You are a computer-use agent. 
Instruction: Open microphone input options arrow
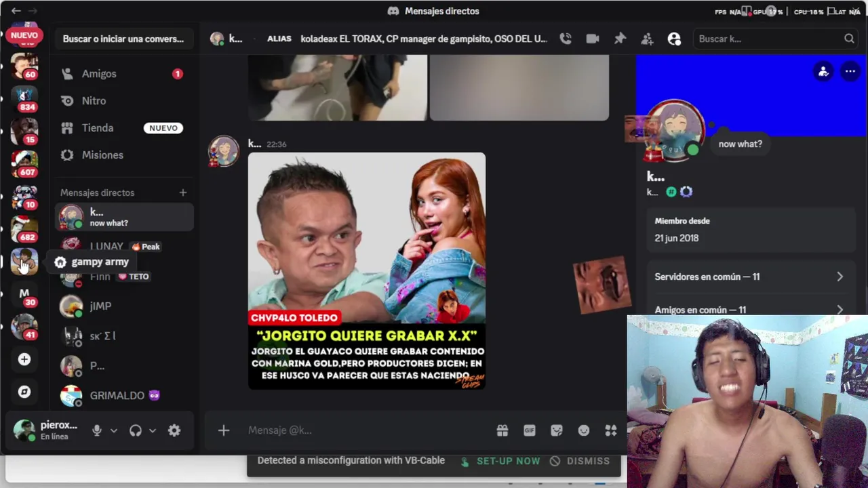point(114,430)
